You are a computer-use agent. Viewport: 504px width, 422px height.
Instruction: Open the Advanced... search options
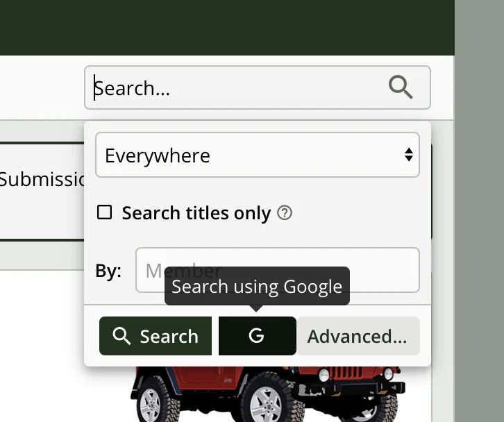pyautogui.click(x=358, y=336)
